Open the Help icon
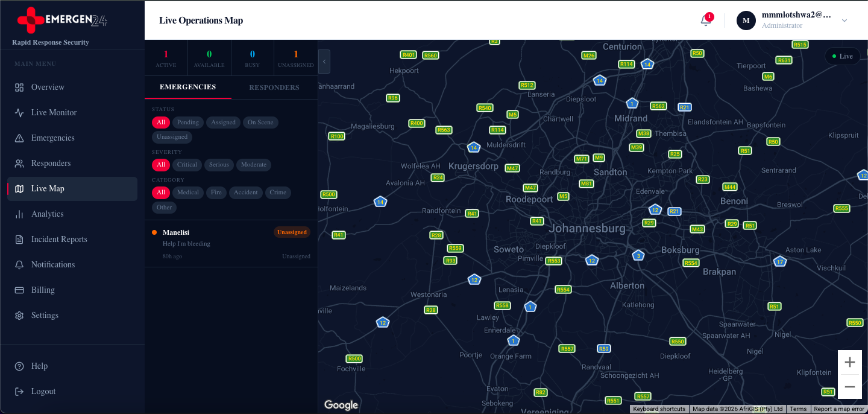Screen dimensions: 868x414 pyautogui.click(x=20, y=366)
